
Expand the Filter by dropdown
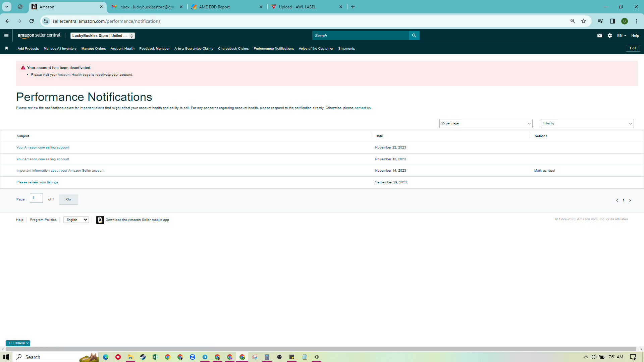[587, 123]
